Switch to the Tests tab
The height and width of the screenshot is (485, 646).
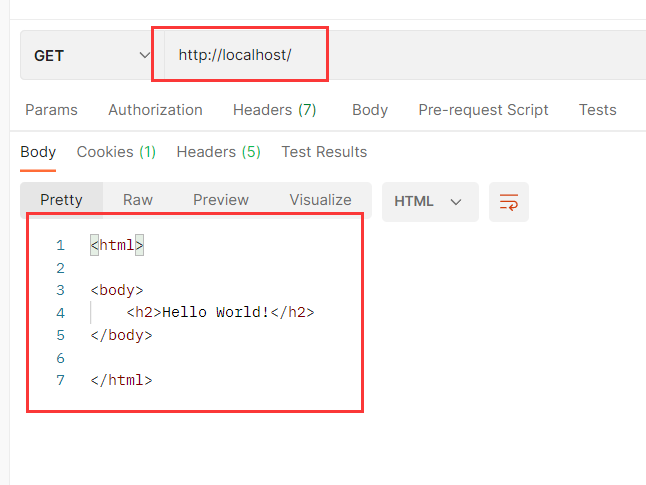pyautogui.click(x=597, y=110)
